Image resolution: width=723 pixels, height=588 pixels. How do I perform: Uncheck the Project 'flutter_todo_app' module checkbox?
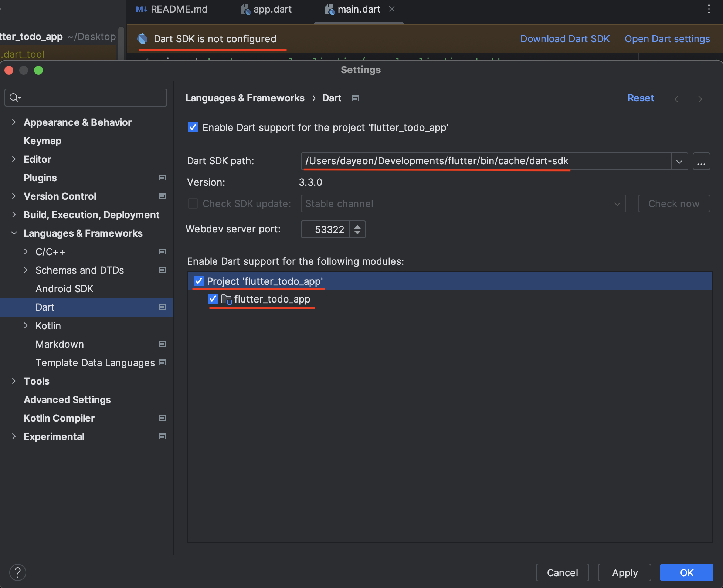pyautogui.click(x=199, y=281)
